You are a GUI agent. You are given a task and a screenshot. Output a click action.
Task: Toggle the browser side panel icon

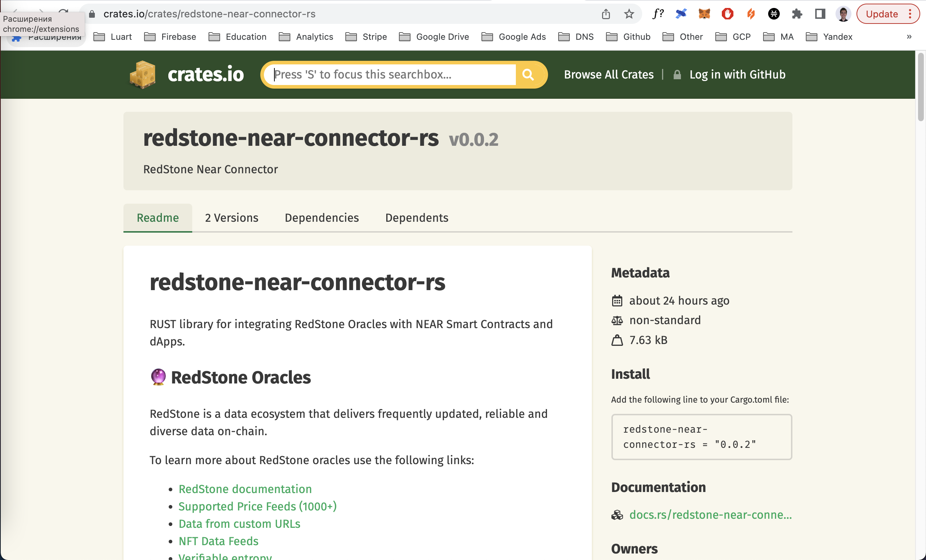(x=820, y=14)
